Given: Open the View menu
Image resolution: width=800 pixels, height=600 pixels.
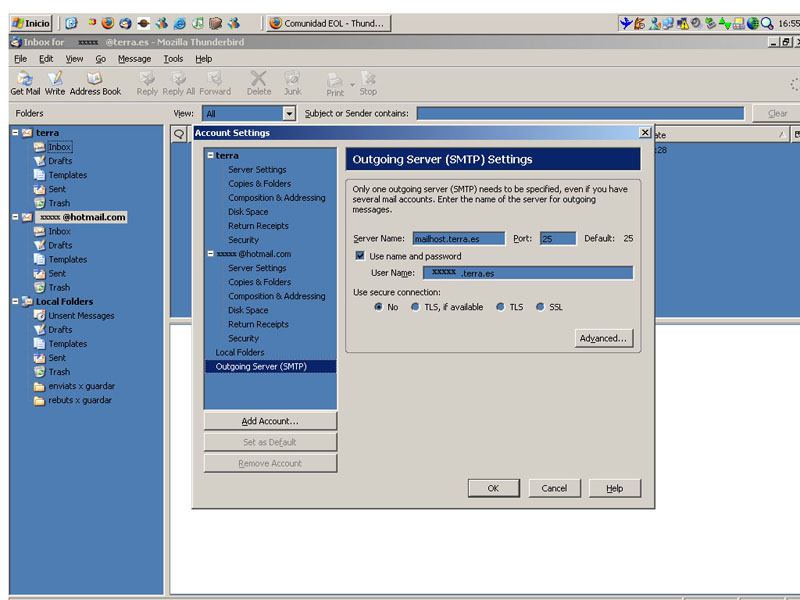Looking at the screenshot, I should tap(74, 59).
